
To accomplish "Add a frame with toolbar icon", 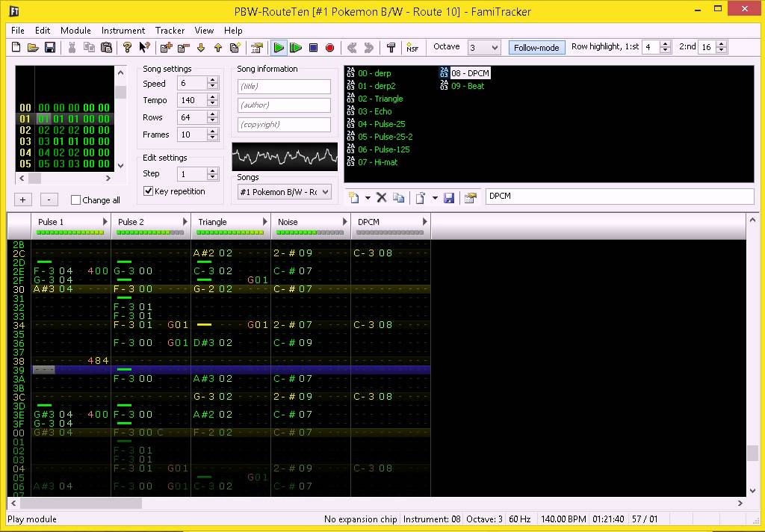I will pos(167,47).
